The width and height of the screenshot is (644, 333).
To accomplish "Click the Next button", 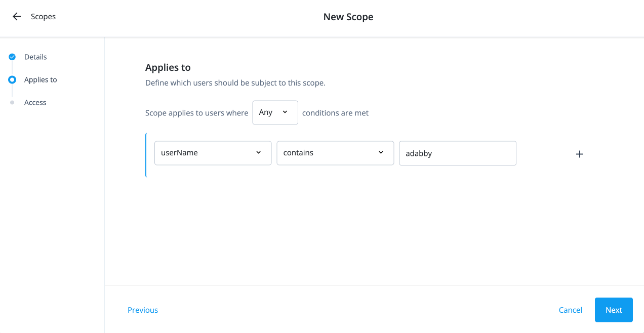I will pos(614,310).
